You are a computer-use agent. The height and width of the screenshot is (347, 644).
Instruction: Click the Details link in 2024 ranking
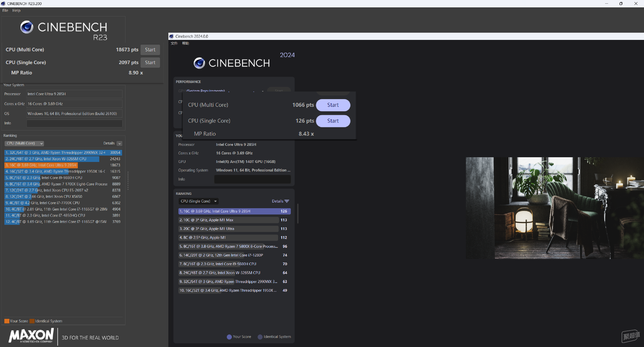[277, 201]
